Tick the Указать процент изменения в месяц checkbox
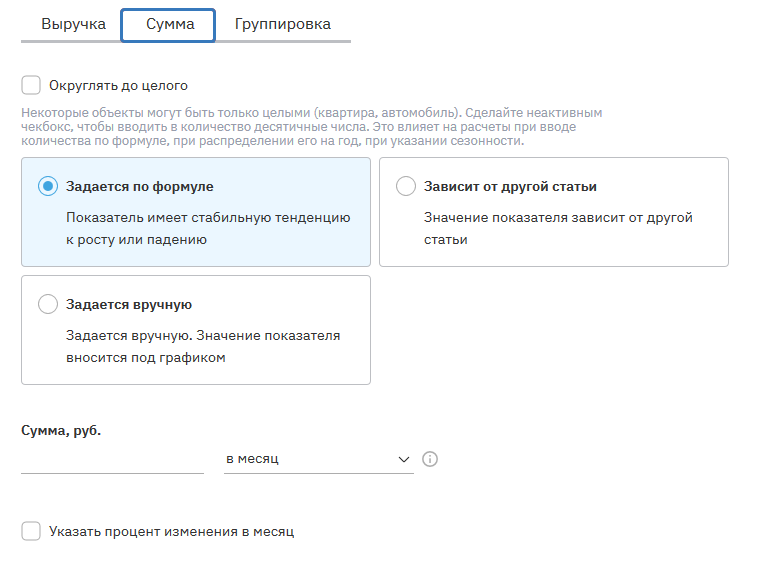 [x=31, y=531]
